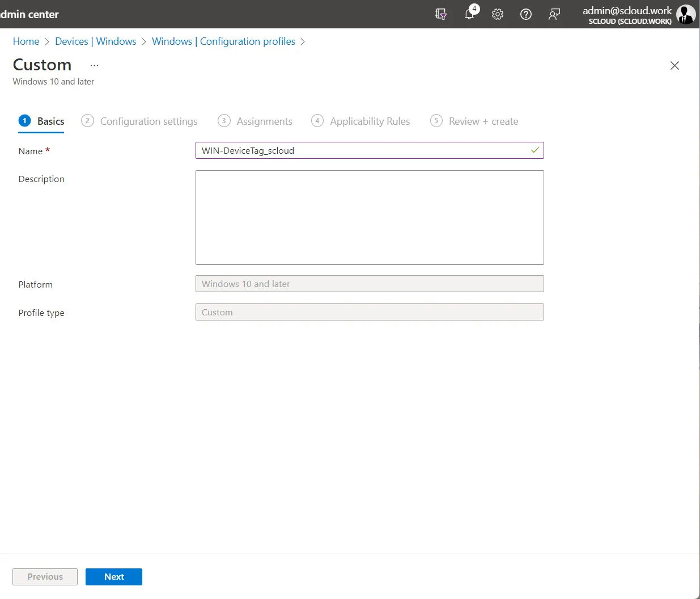Open the ellipsis menu beside Custom title
This screenshot has height=599, width=700.
pyautogui.click(x=94, y=65)
